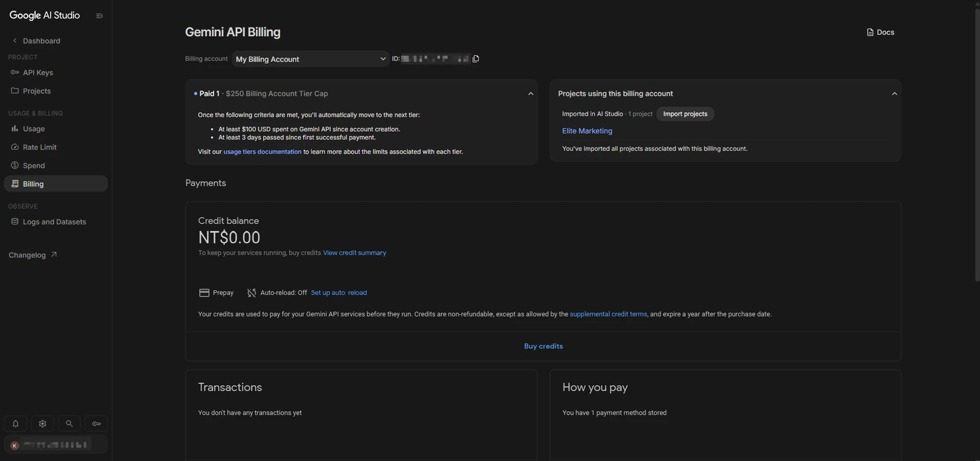This screenshot has width=980, height=461.
Task: Click the Google AI Studio logo
Action: tap(45, 15)
